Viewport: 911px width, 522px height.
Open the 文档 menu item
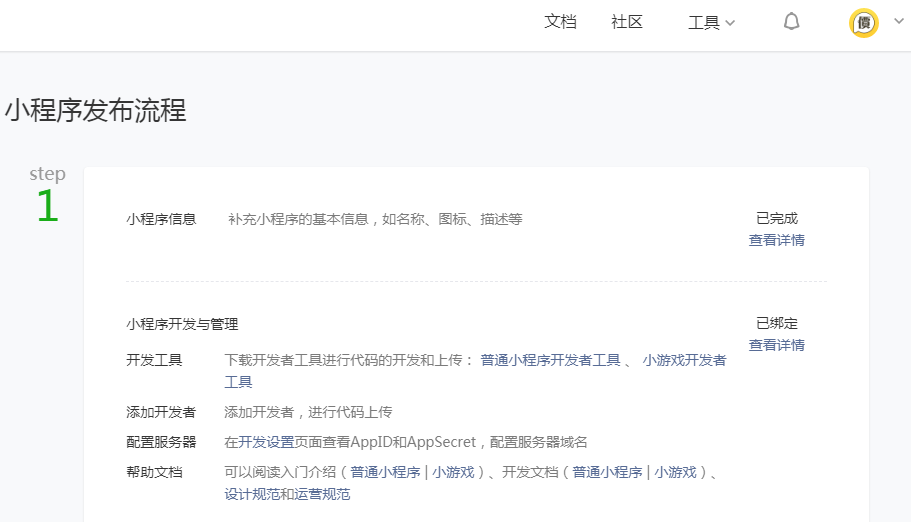560,22
